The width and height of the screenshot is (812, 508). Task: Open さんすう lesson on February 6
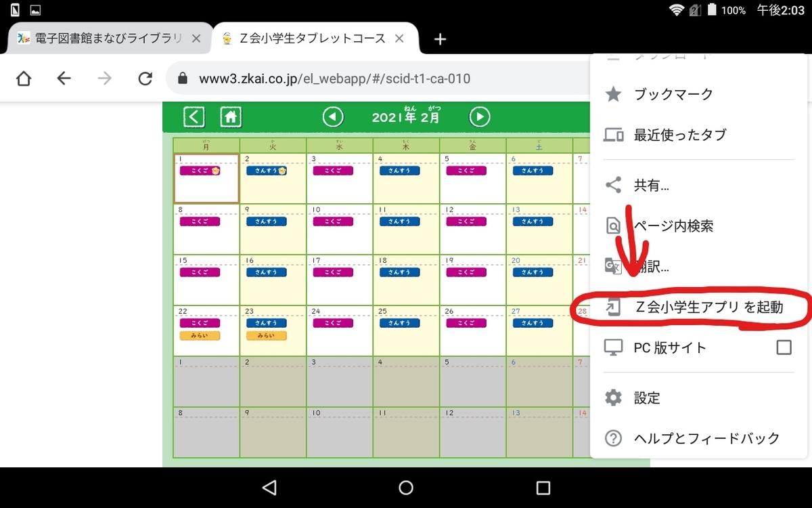click(533, 171)
